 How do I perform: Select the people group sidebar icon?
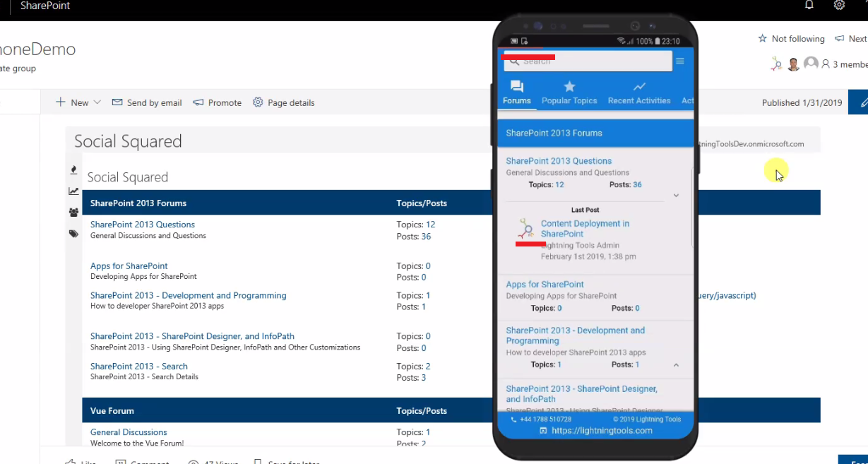[x=73, y=212]
